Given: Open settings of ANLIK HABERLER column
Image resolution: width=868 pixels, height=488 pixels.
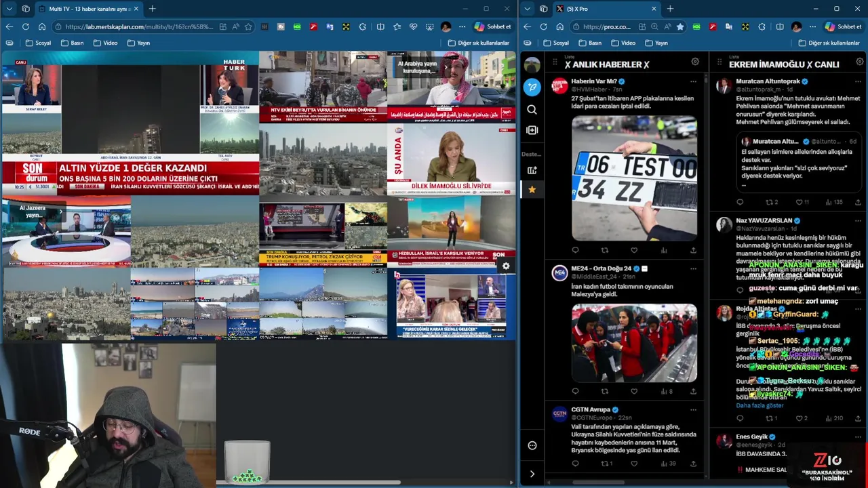Looking at the screenshot, I should [695, 62].
